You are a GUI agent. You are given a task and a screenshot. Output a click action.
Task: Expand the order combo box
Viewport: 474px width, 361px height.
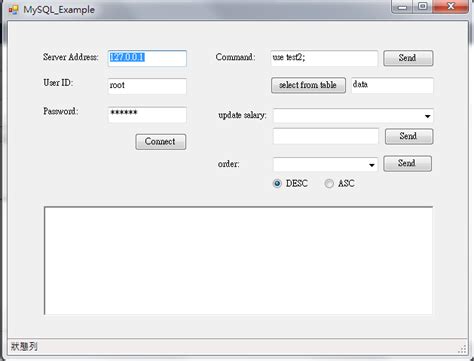[371, 165]
